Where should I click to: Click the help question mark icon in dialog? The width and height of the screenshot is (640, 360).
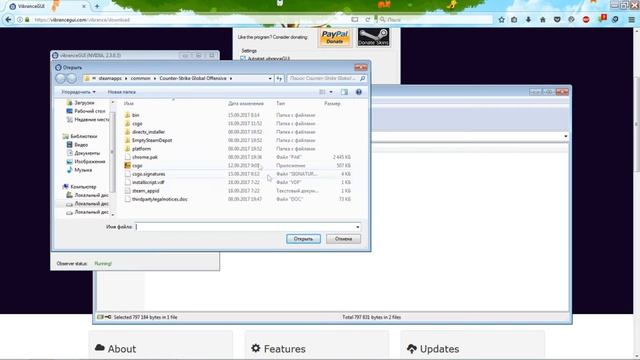pyautogui.click(x=358, y=92)
